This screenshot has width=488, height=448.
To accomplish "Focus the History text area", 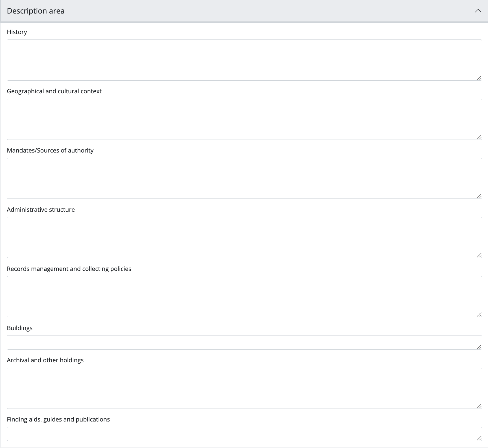I will [x=244, y=60].
